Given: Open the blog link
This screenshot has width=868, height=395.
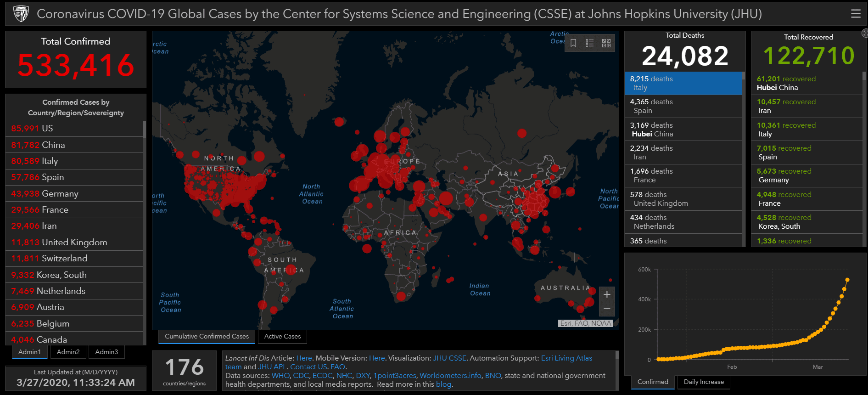Looking at the screenshot, I should coord(443,384).
